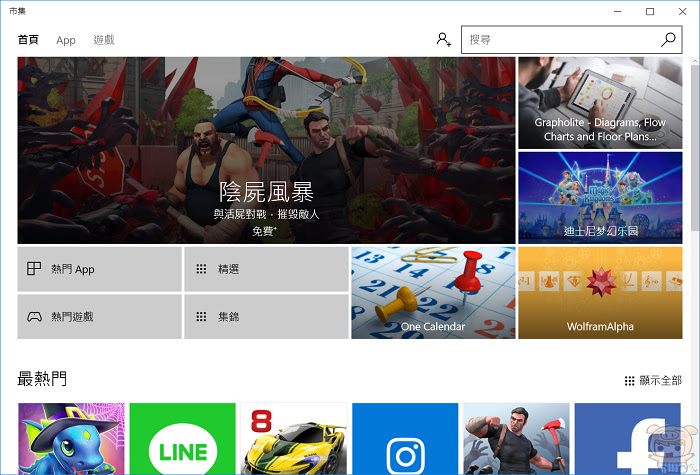Open the 集錦 collections button
Screen dimensions: 700x475
[266, 317]
